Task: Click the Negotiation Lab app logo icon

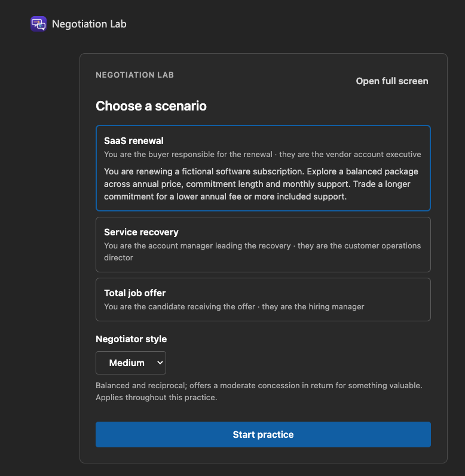Action: [x=38, y=24]
